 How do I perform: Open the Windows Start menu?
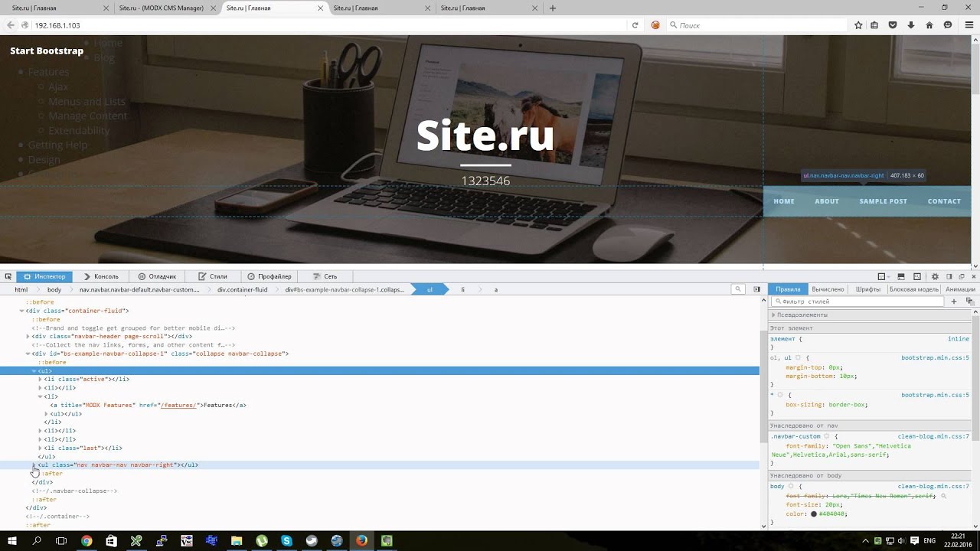click(12, 541)
